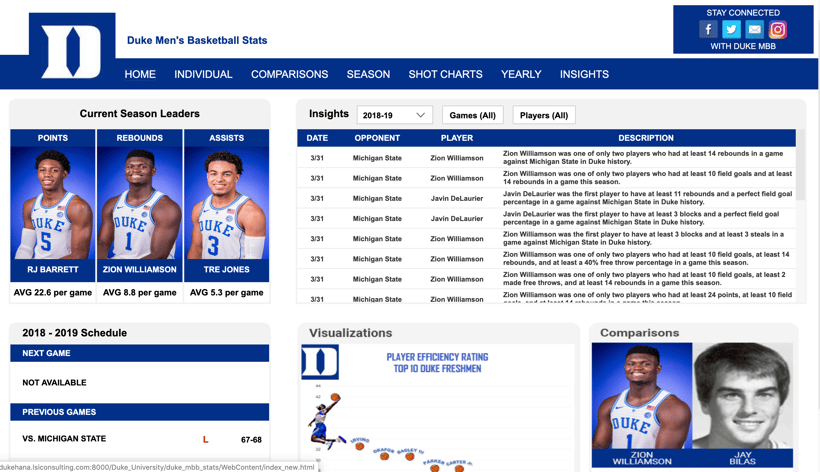Sort by the DATE column header
820x472 pixels.
pos(317,138)
